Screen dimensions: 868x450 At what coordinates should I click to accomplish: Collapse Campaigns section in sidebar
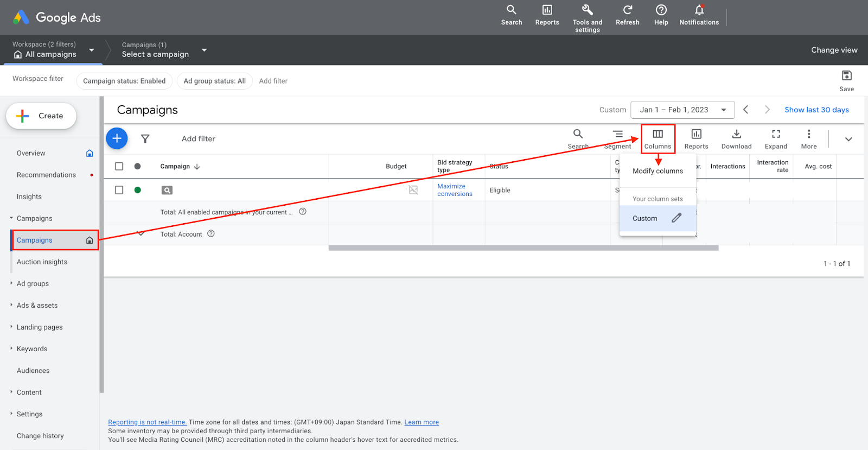click(x=11, y=218)
